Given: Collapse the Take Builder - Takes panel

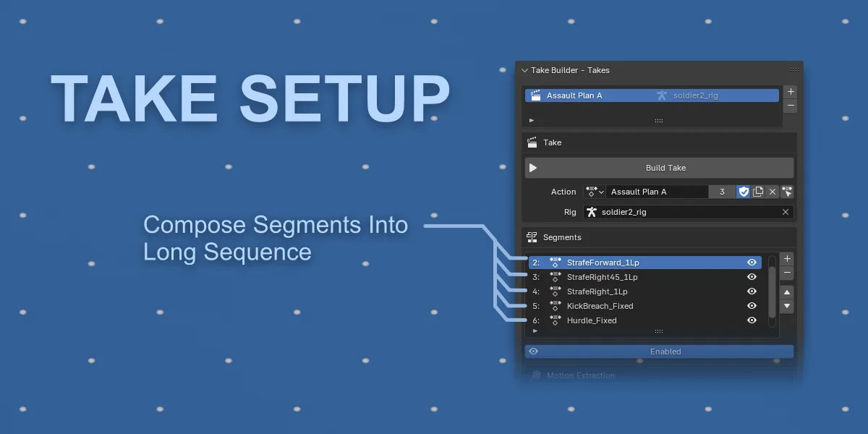Looking at the screenshot, I should pyautogui.click(x=523, y=70).
